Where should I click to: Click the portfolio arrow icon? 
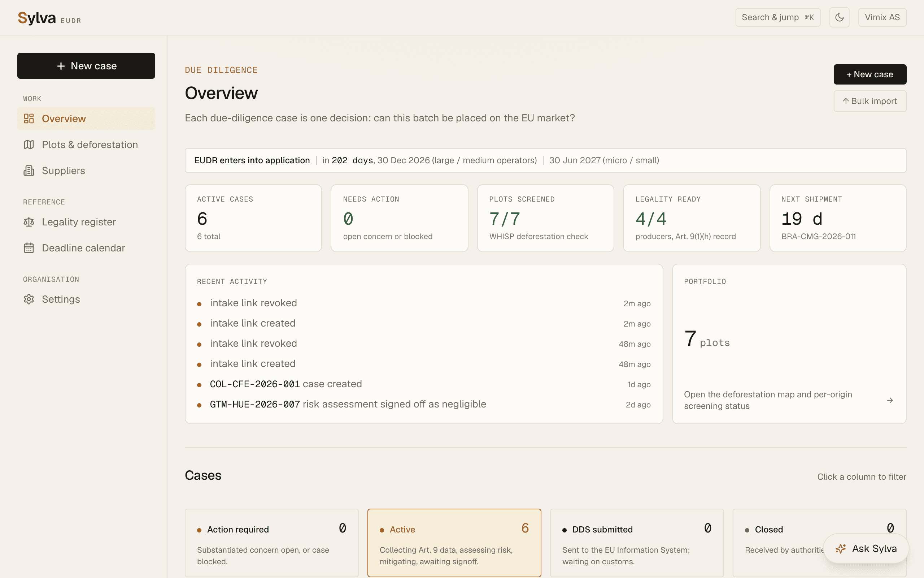point(890,400)
